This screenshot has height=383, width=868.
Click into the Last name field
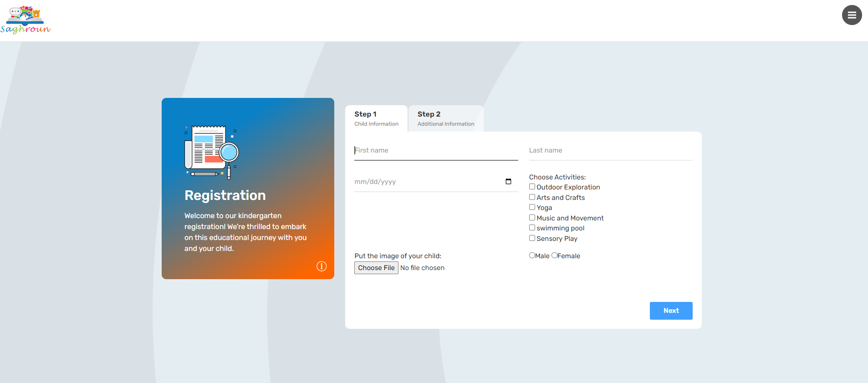point(610,151)
